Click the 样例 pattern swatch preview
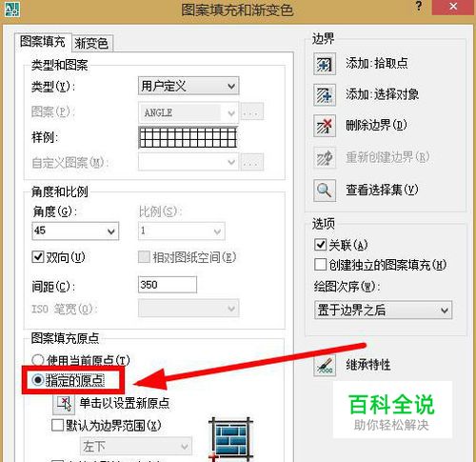The height and width of the screenshot is (462, 476). coord(188,137)
